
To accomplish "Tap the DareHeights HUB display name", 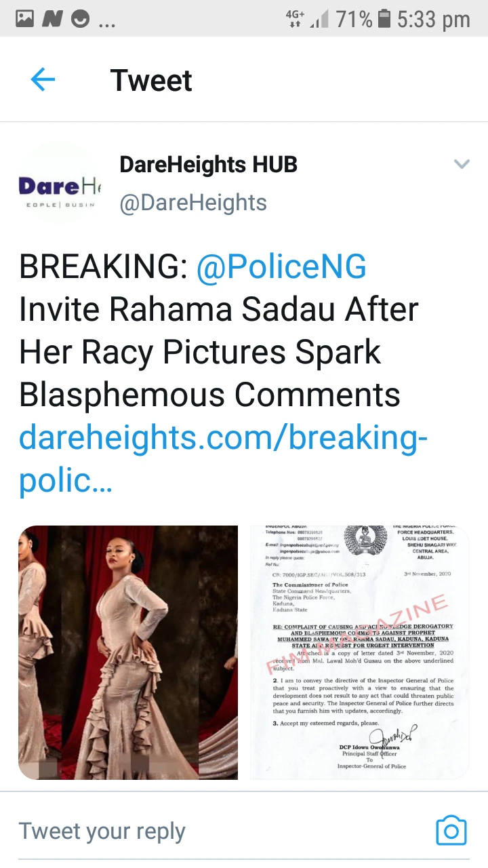I will pos(209,164).
